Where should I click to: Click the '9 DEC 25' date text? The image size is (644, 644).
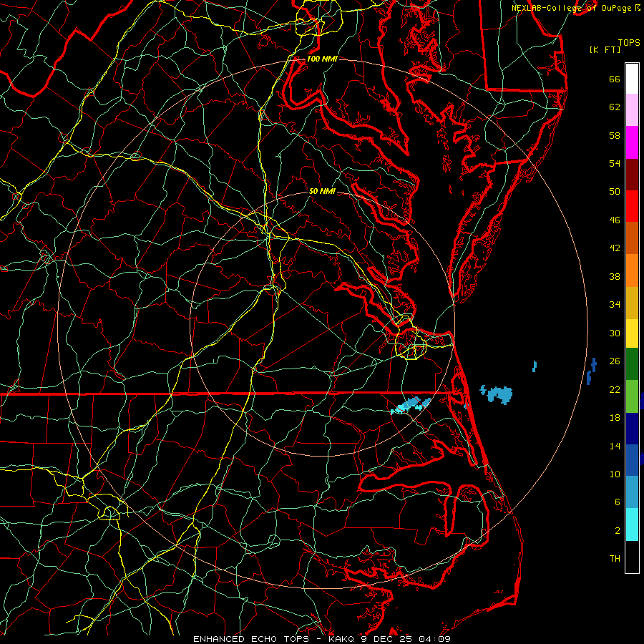point(386,639)
